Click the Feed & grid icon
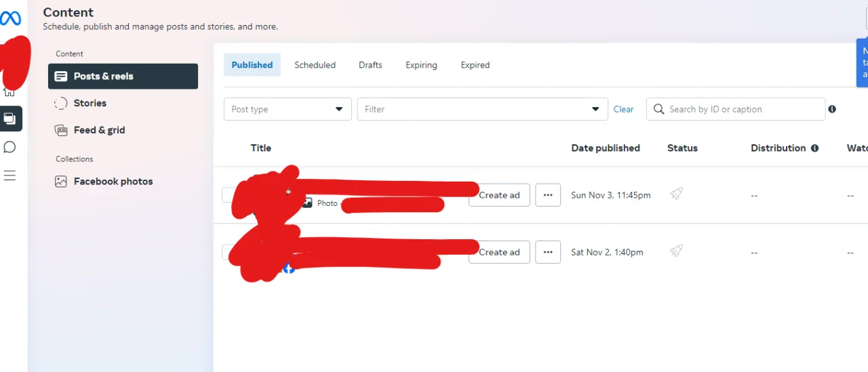Viewport: 868px width, 372px height. point(61,130)
